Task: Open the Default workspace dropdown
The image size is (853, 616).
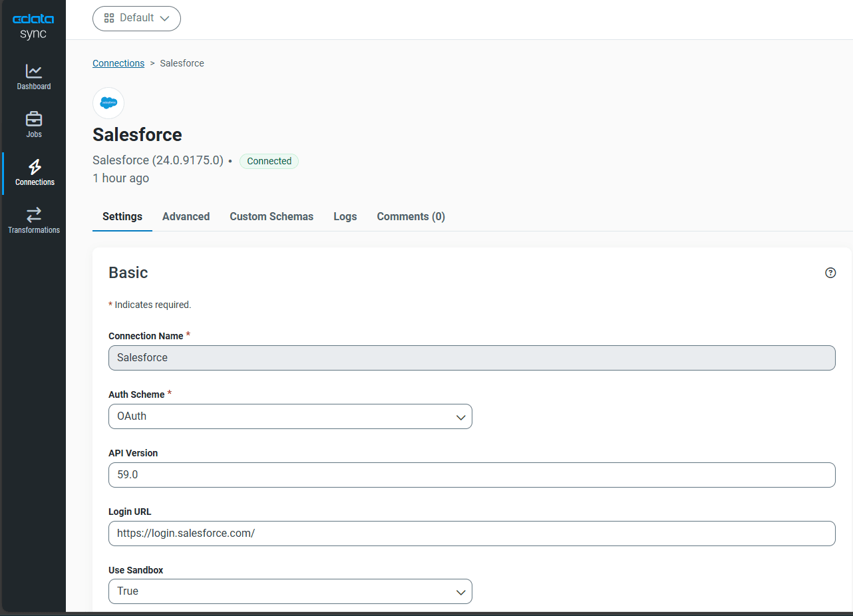Action: coord(136,19)
